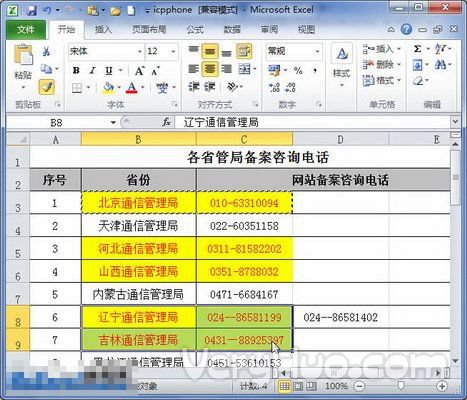Switch to the 插入 Insert tab
The width and height of the screenshot is (467, 400).
pos(103,30)
